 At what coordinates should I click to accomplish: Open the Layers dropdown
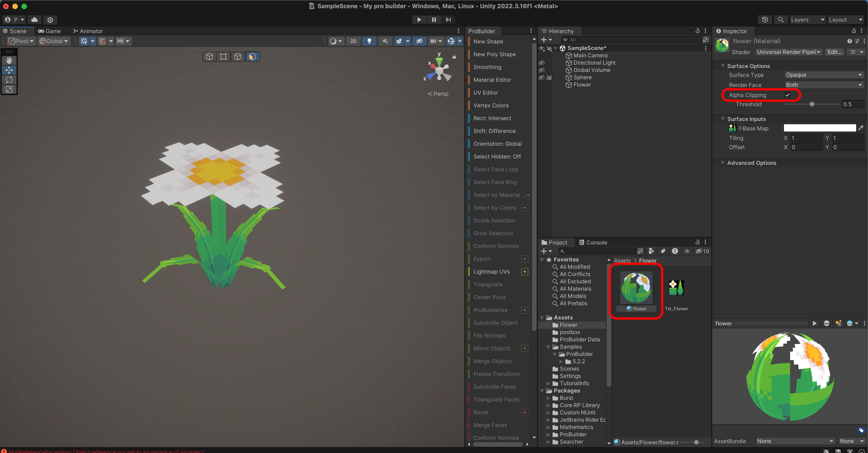pyautogui.click(x=807, y=20)
